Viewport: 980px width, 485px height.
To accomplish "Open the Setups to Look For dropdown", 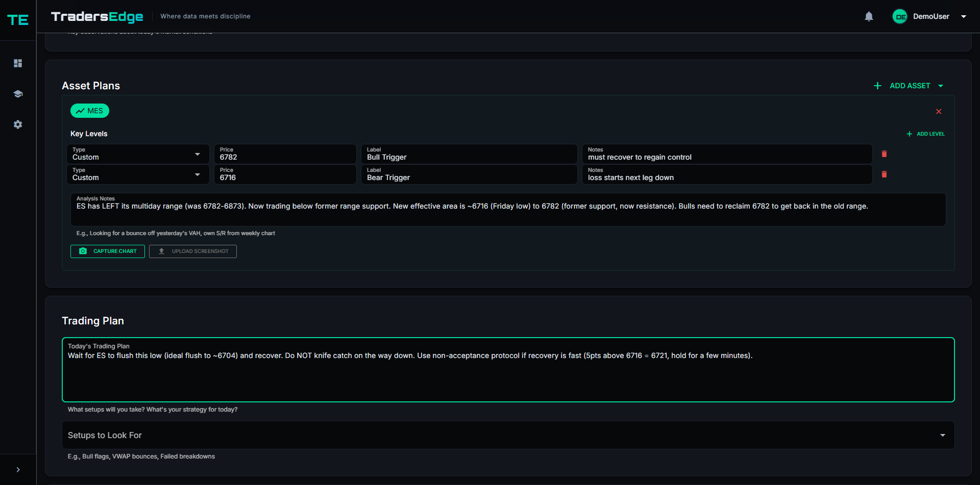I will point(508,435).
